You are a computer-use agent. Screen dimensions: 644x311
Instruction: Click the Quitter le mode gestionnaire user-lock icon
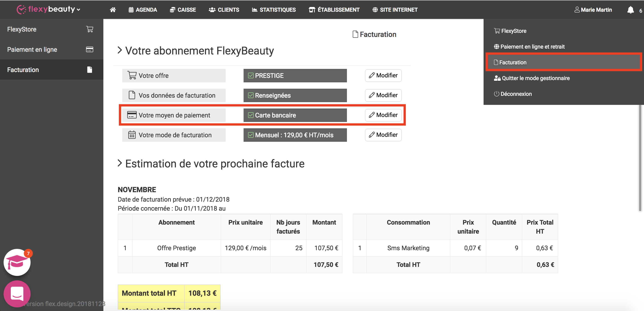[x=497, y=78]
